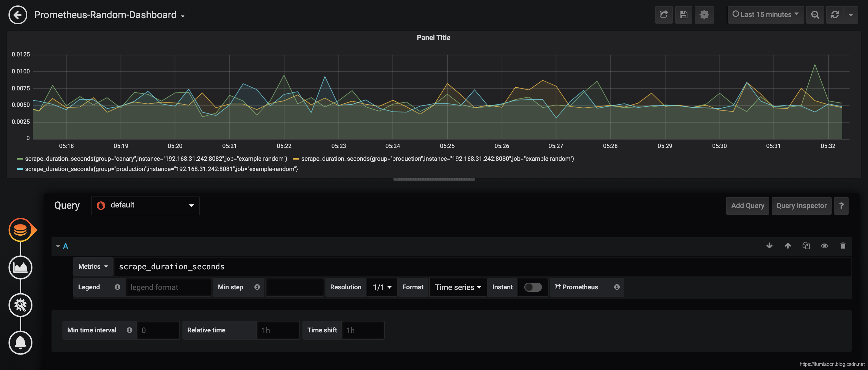This screenshot has height=370, width=868.
Task: Select the Queries database tab icon
Action: click(21, 230)
